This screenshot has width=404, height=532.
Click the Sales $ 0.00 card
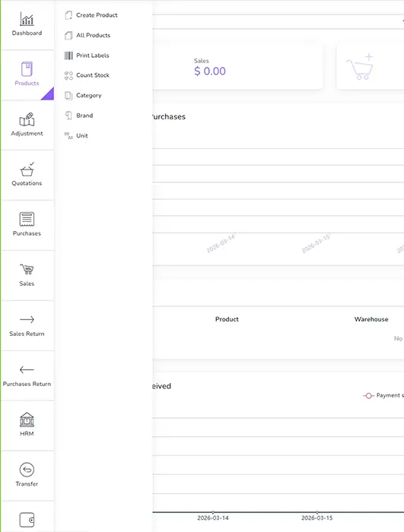237,67
